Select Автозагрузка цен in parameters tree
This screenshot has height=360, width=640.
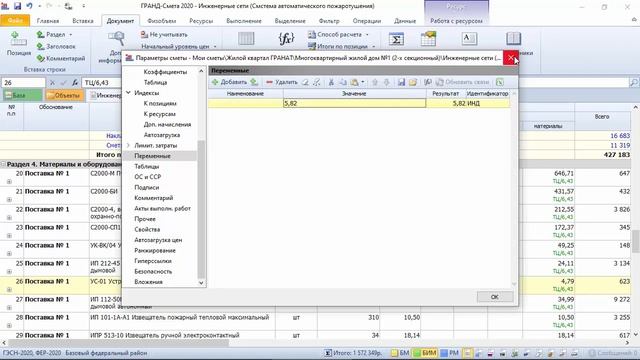click(x=158, y=240)
